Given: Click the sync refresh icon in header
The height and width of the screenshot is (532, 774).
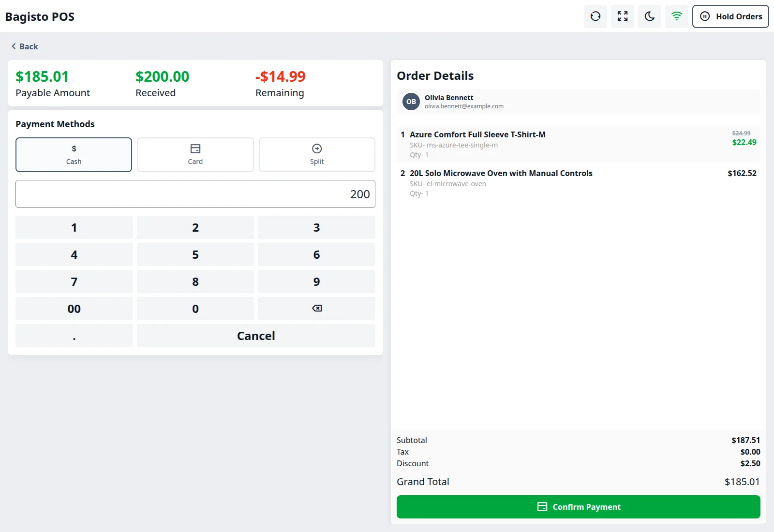Looking at the screenshot, I should tap(595, 16).
